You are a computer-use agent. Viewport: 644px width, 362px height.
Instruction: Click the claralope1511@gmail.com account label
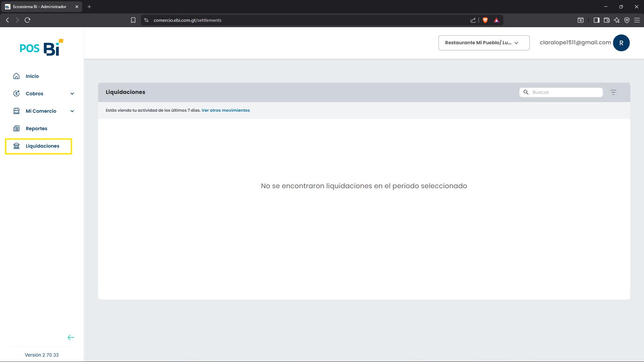tap(575, 43)
